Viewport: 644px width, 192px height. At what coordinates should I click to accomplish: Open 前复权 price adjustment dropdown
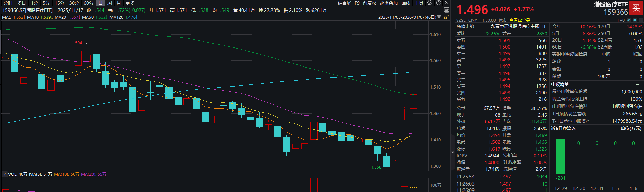tap(369, 3)
